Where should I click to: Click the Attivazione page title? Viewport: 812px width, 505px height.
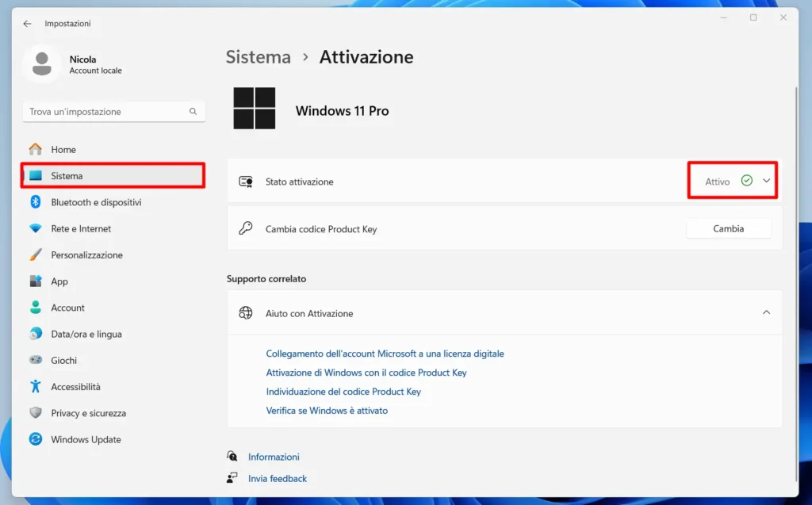[x=366, y=57]
